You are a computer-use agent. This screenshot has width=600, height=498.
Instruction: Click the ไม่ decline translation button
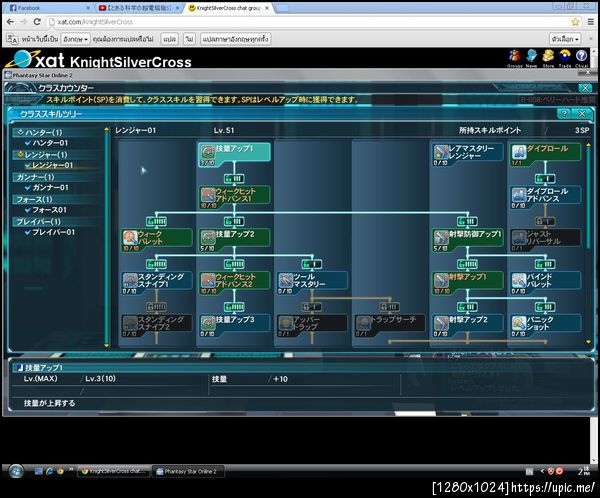click(x=189, y=39)
